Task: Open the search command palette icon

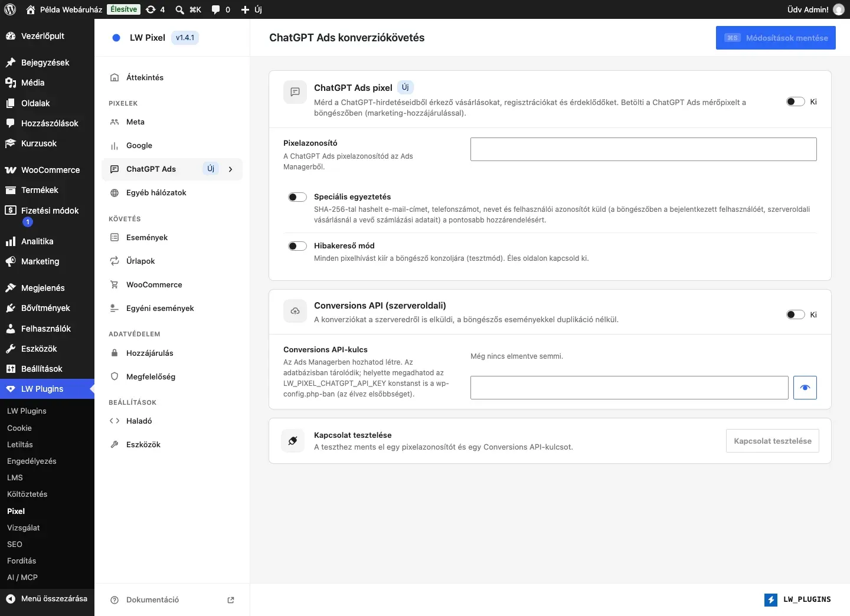Action: [x=180, y=9]
